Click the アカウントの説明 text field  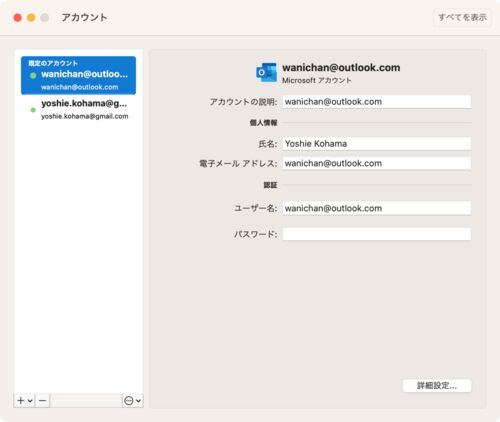coord(377,102)
